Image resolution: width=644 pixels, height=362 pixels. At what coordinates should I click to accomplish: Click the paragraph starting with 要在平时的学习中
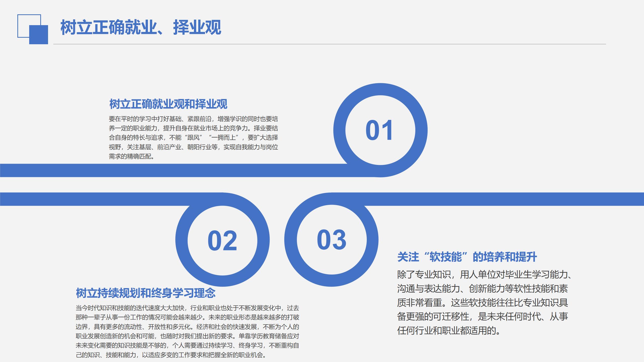pos(193,138)
